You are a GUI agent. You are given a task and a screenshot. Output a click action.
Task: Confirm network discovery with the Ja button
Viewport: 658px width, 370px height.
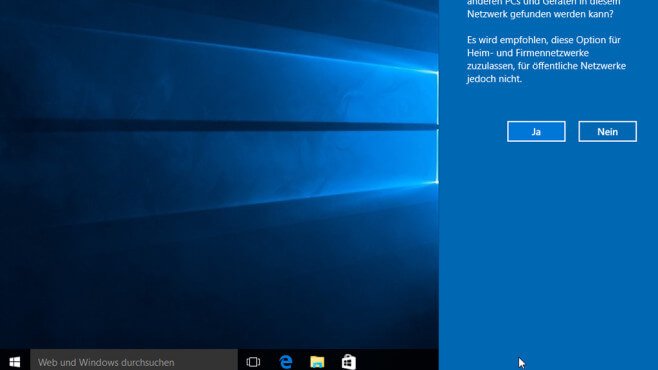click(536, 132)
